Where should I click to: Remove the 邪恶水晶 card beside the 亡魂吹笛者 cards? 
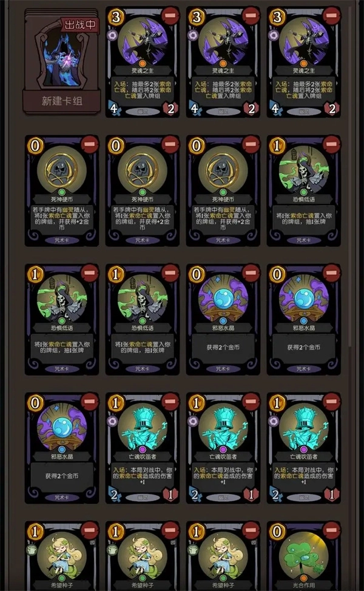(x=90, y=402)
